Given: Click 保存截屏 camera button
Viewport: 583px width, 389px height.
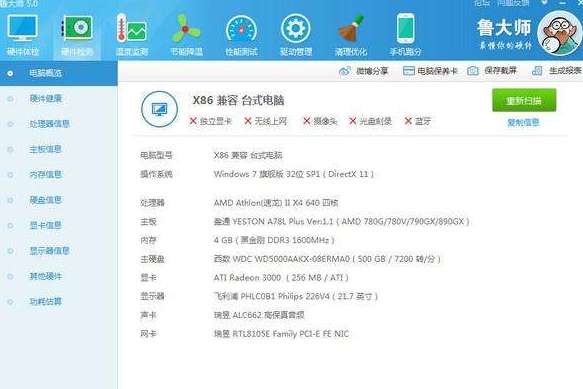Looking at the screenshot, I should pyautogui.click(x=492, y=70).
